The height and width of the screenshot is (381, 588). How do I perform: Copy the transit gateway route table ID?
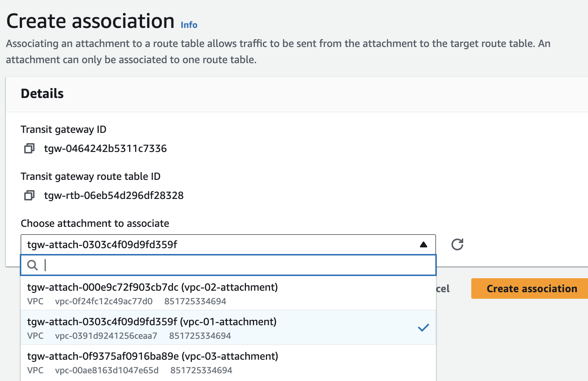pos(29,196)
